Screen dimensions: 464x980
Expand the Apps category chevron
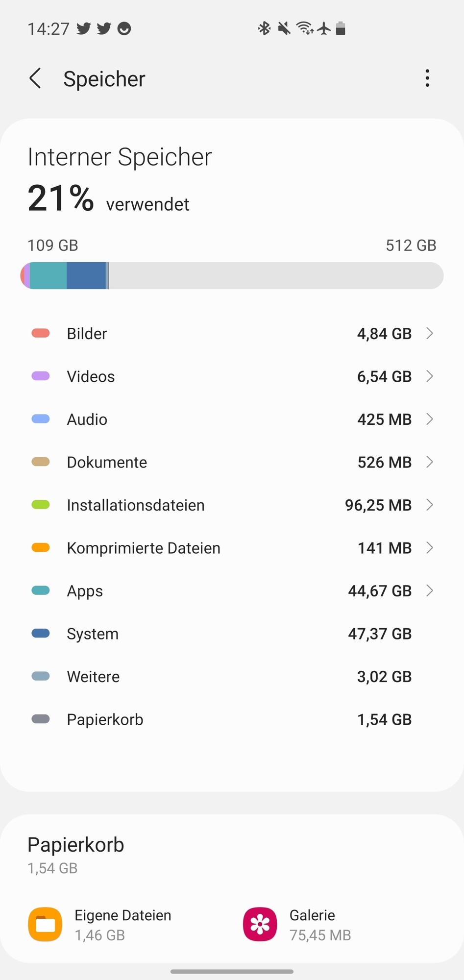point(430,591)
